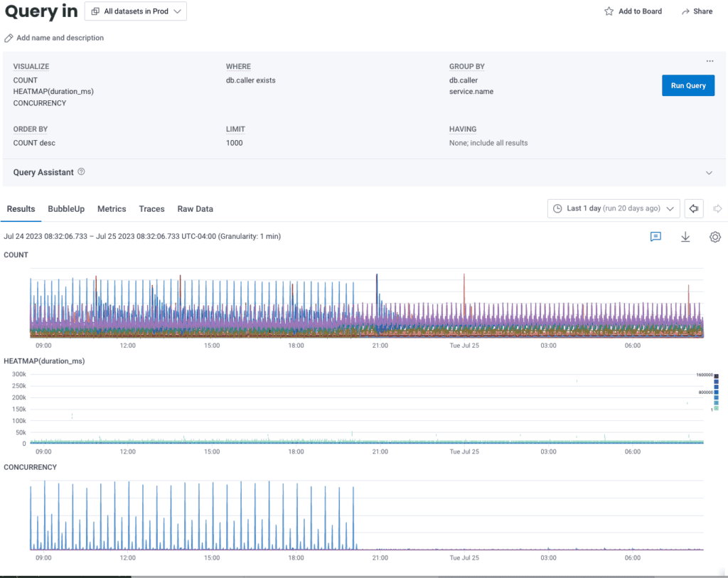Screen dimensions: 728x578
Task: Open the Last 1 day time range dropdown
Action: [614, 208]
